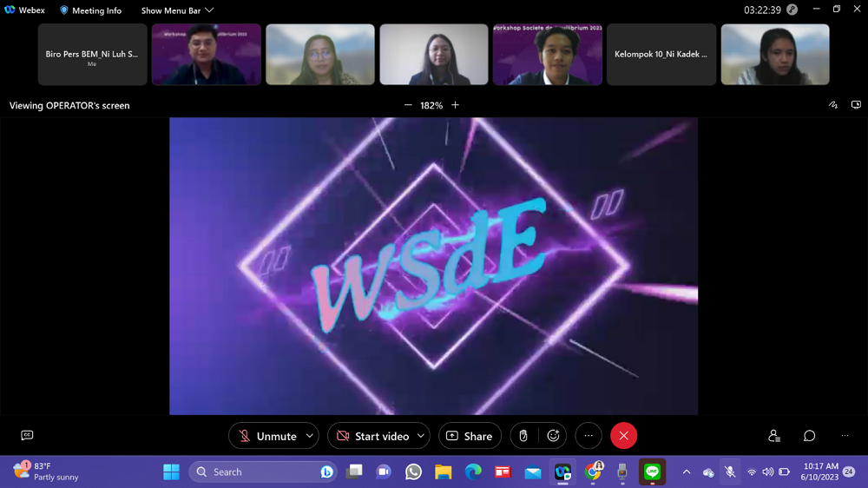The width and height of the screenshot is (868, 488).
Task: Click the red leave meeting button
Action: click(x=623, y=436)
